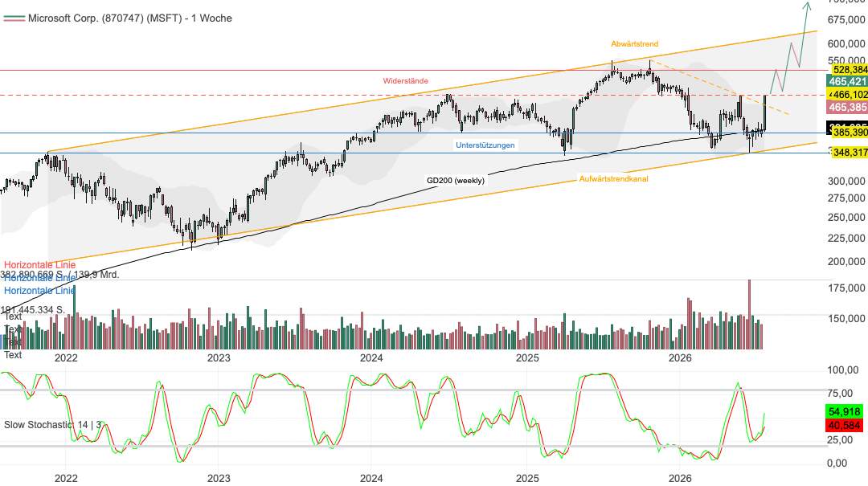Click the 300,000 price axis value
Viewport: 868px width, 486px height.
pos(846,181)
